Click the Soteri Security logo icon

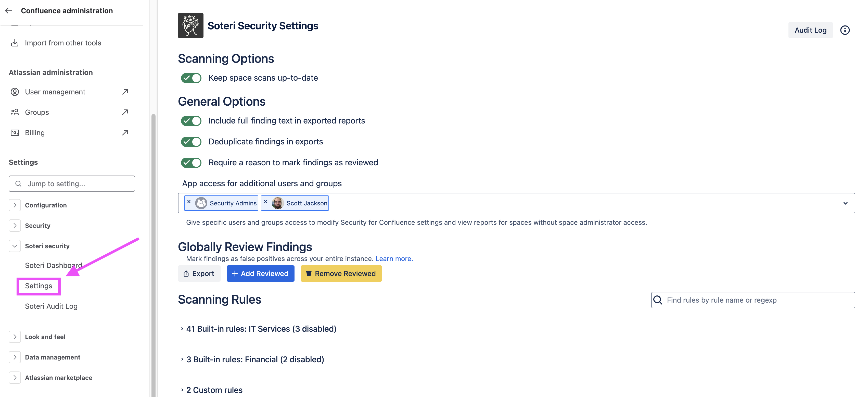tap(190, 26)
